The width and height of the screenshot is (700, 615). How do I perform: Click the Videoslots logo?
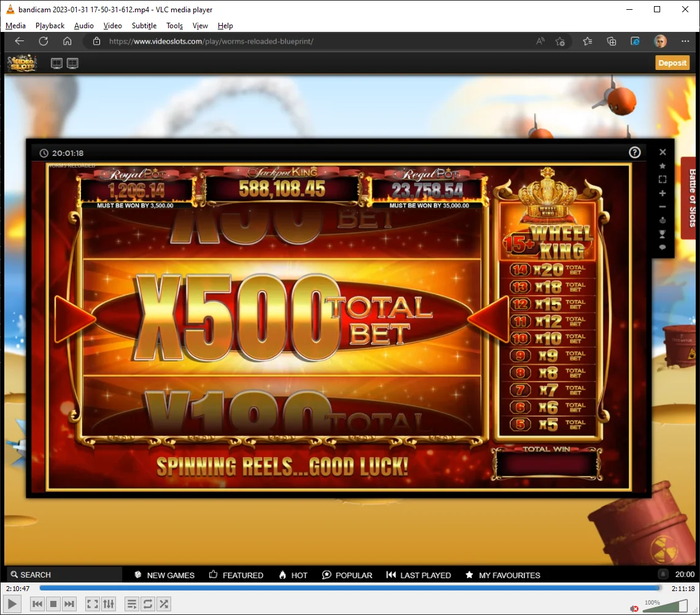click(x=22, y=63)
